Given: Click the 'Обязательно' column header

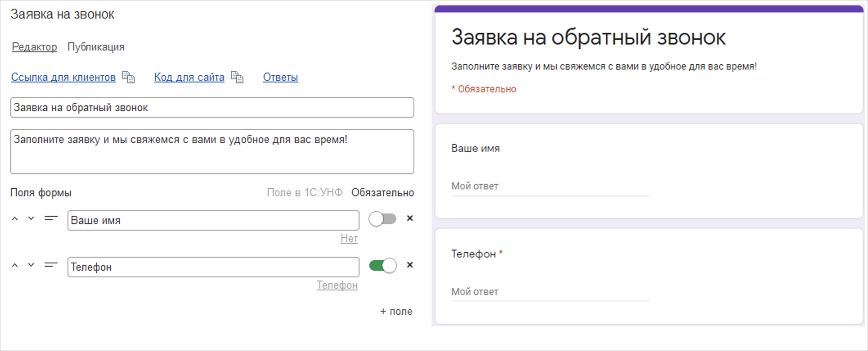Looking at the screenshot, I should (x=382, y=192).
